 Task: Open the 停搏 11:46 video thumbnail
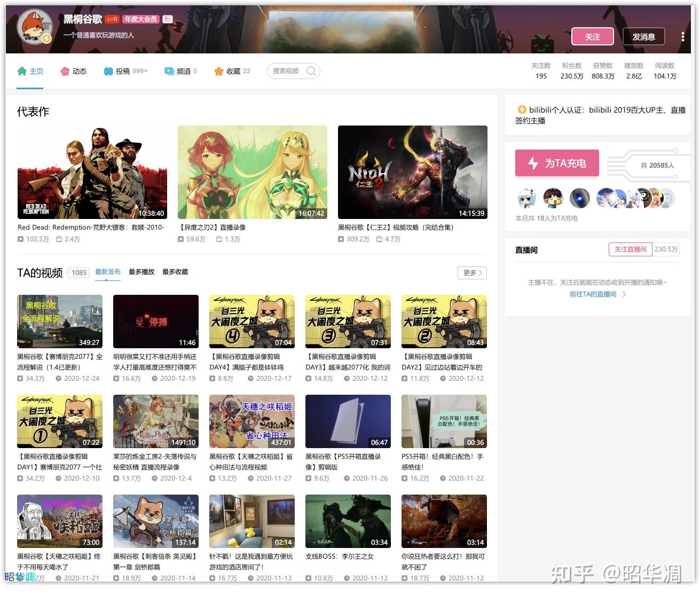(156, 322)
